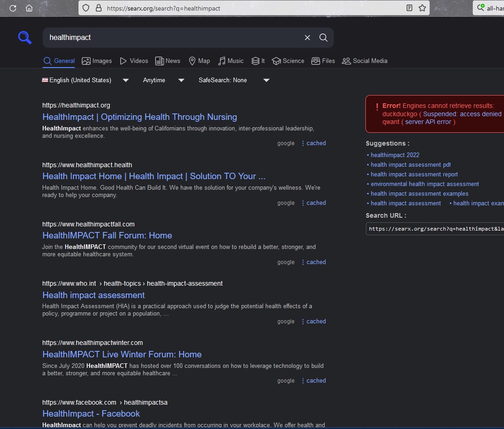Go to browser home page
504x429 pixels.
pyautogui.click(x=29, y=8)
